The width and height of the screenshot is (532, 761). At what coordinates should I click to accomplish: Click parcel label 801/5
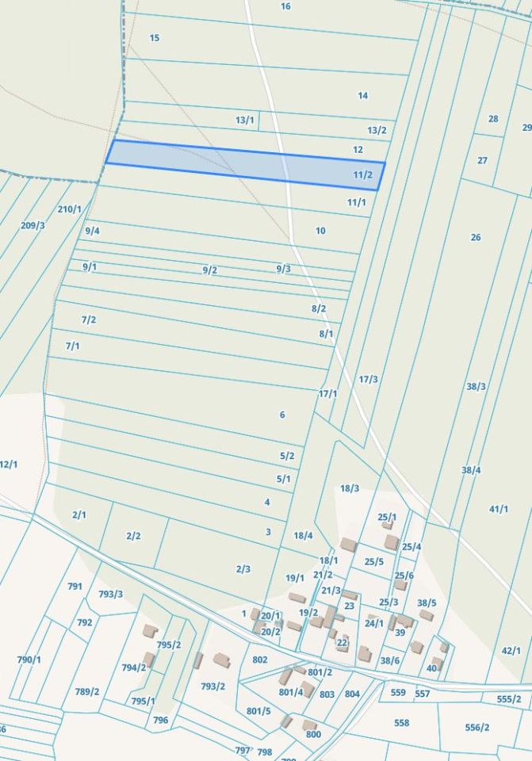pos(258,711)
